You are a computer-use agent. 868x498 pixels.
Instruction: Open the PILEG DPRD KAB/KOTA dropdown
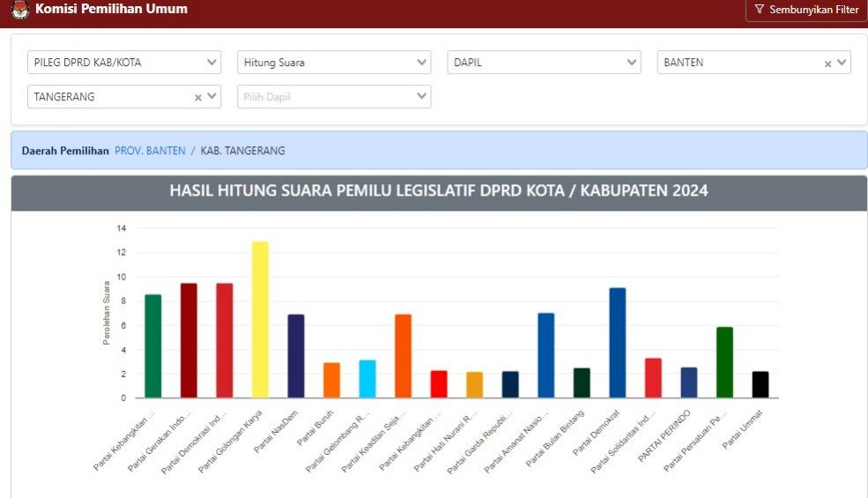[x=124, y=63]
